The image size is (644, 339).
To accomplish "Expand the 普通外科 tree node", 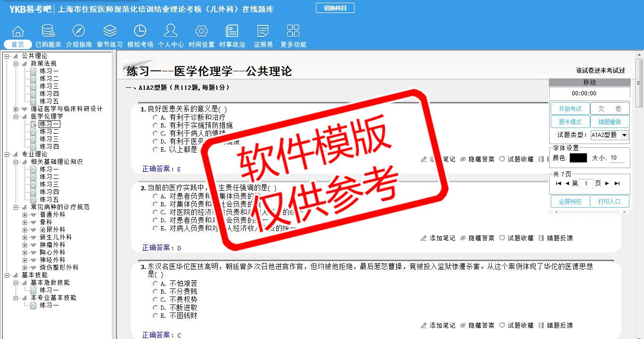I will coord(25,215).
